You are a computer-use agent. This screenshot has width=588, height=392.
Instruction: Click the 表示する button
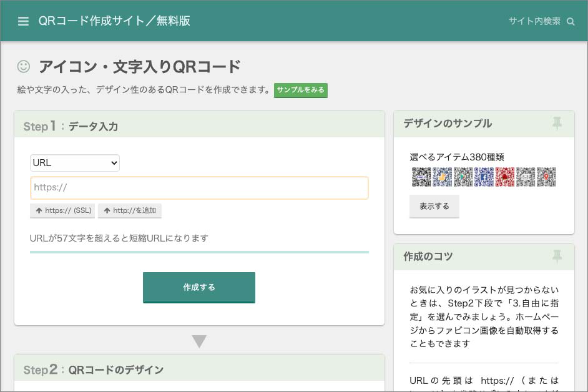[x=434, y=206]
